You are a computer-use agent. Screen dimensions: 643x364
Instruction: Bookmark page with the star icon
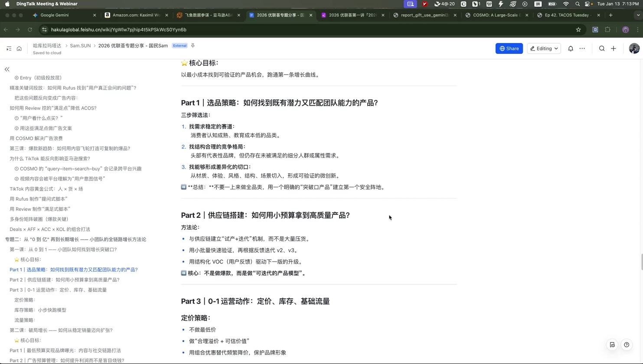pos(578,29)
